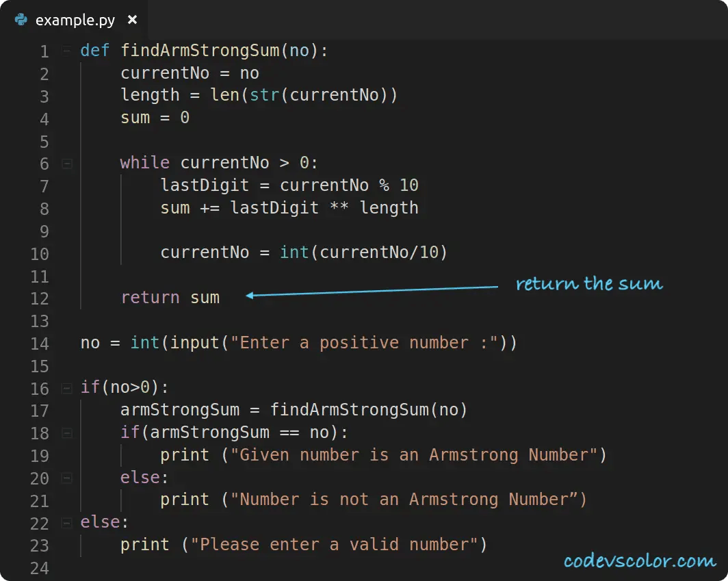
Task: Collapse the if(no>0) block at line 16
Action: (67, 388)
